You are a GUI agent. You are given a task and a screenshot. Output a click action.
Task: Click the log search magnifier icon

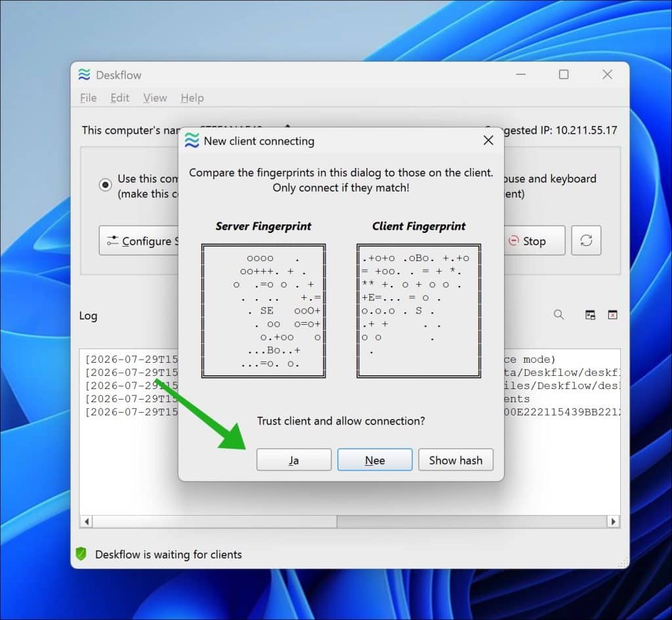(558, 315)
